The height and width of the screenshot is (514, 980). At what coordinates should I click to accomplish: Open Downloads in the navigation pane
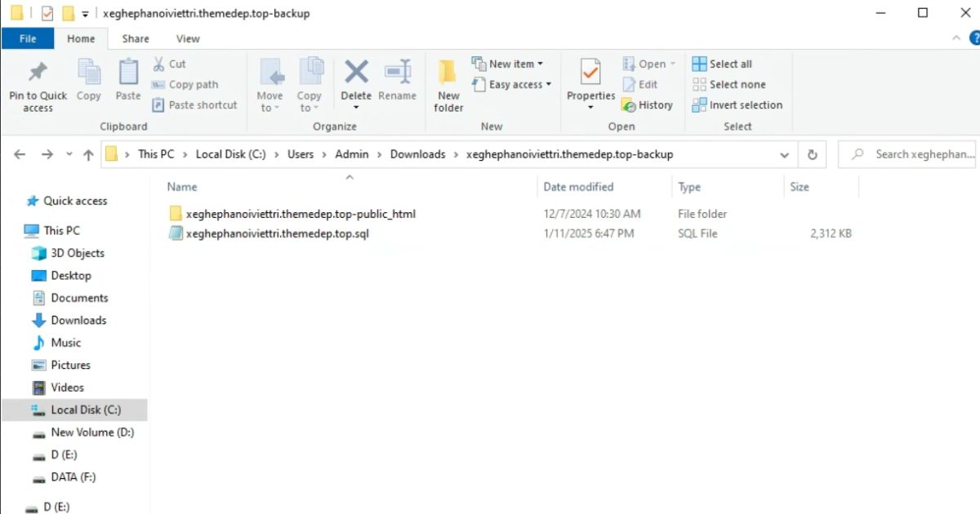click(78, 321)
